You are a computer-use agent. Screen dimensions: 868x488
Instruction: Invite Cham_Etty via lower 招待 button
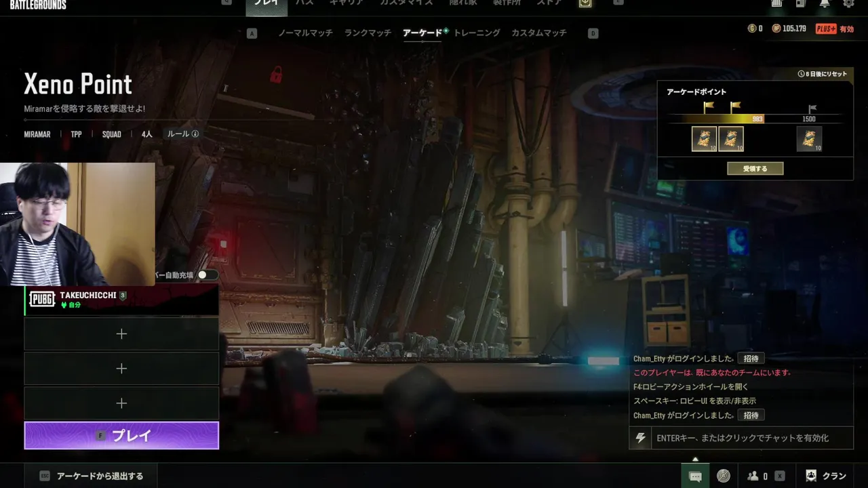tap(751, 415)
